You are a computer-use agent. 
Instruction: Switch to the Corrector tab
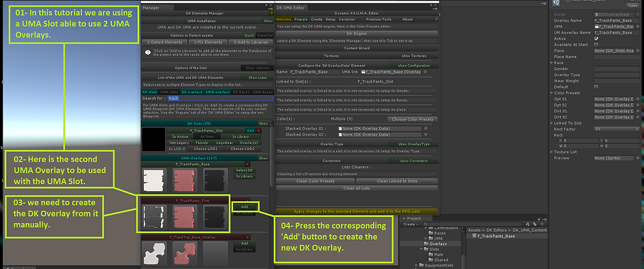tap(347, 19)
